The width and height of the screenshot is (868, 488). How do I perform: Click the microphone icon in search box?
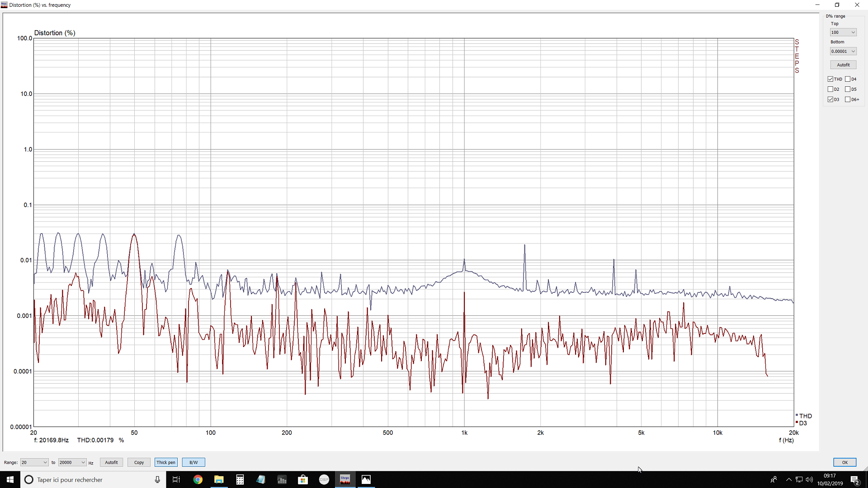pos(157,479)
